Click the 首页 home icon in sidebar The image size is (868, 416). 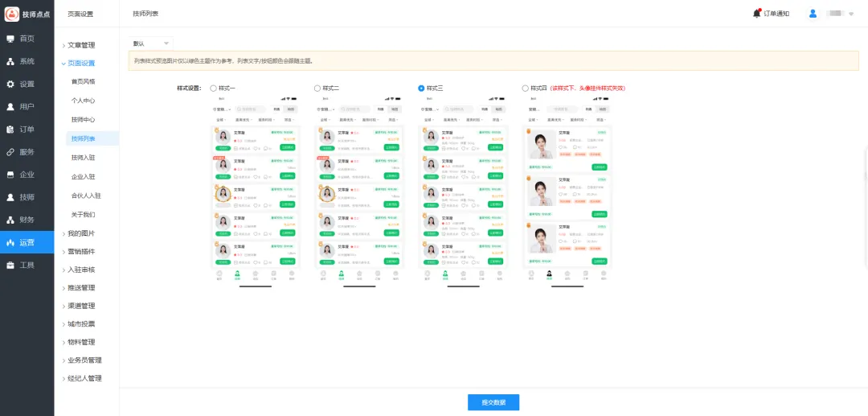(10, 39)
